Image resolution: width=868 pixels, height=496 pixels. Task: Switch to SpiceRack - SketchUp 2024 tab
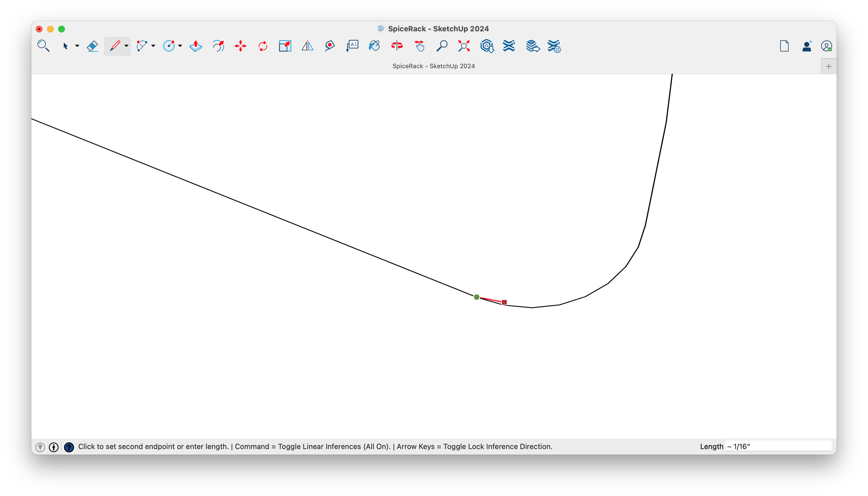tap(433, 66)
